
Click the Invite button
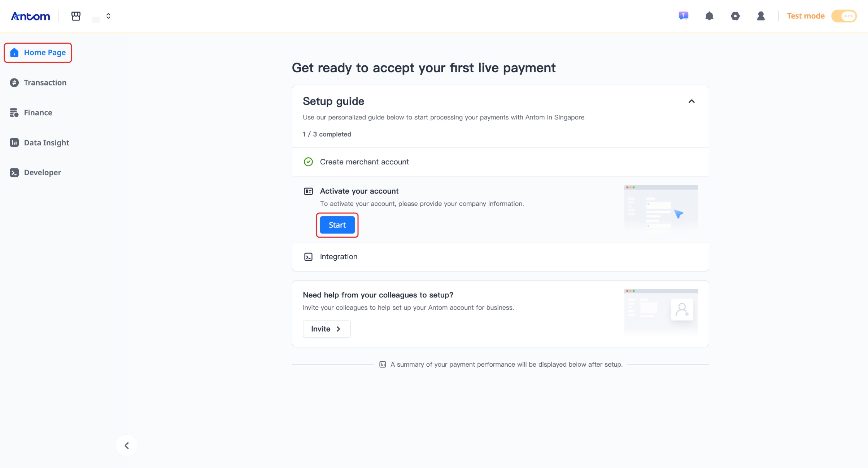pos(326,329)
